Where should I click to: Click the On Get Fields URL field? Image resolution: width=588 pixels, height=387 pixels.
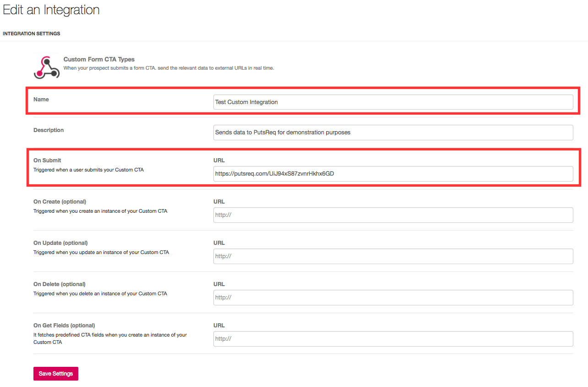[393, 339]
